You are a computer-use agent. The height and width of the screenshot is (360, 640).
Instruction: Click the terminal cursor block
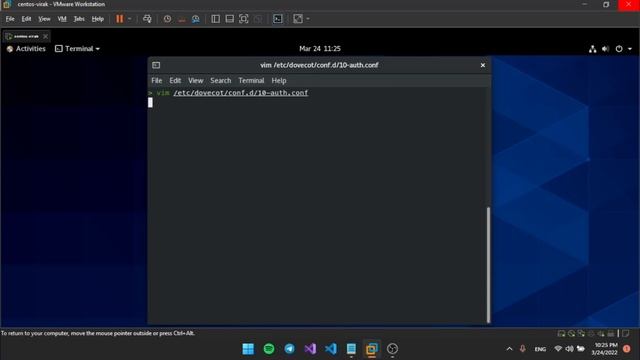(150, 102)
